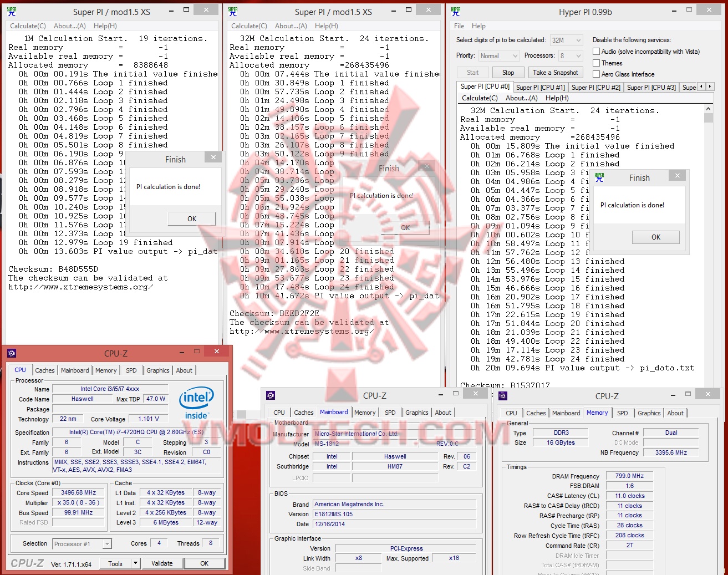Viewport: 728px width, 575px height.
Task: Expand the Priority dropdown set to Normal
Action: [x=498, y=55]
